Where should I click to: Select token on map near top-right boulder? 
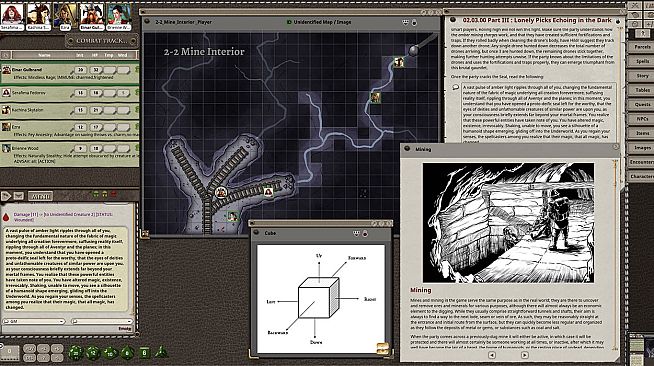tap(399, 63)
